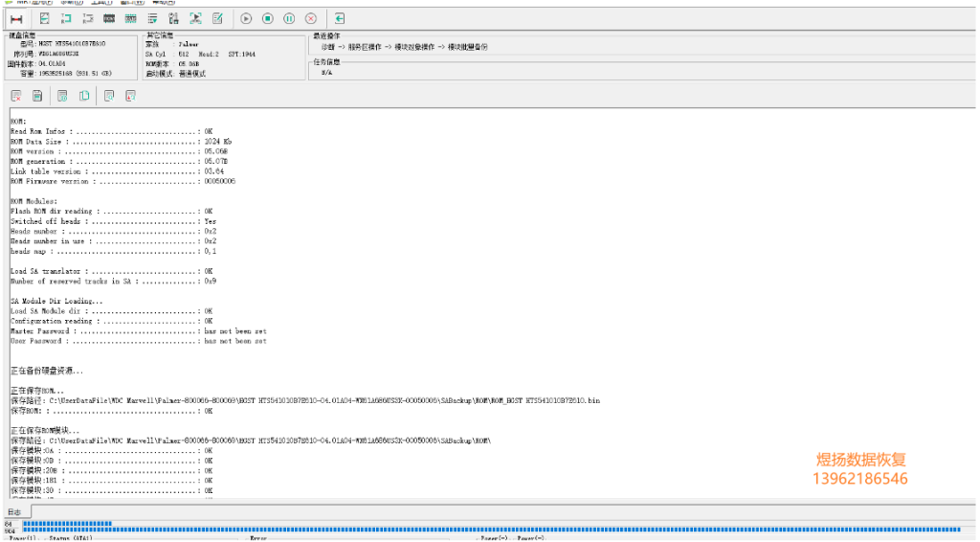Click the 最近操作 recent operations path text

pos(405,47)
